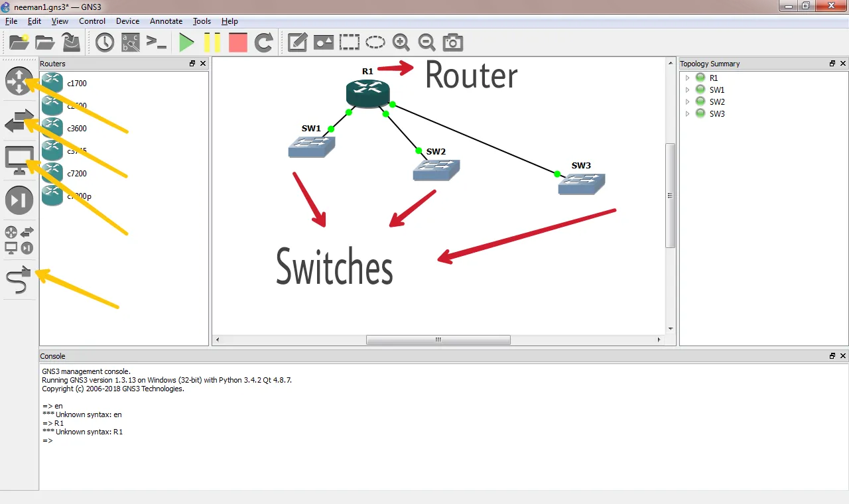Image resolution: width=849 pixels, height=504 pixels.
Task: Close the Topology Summary panel
Action: (843, 64)
